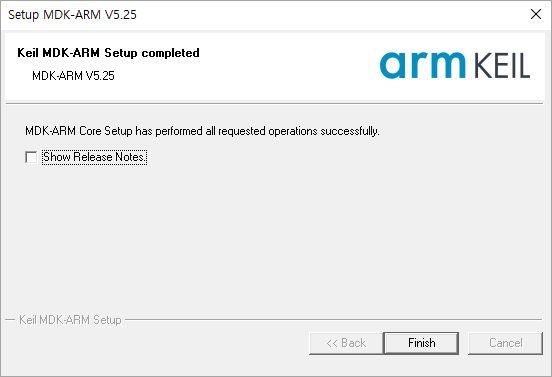The height and width of the screenshot is (377, 552).
Task: Click the MDK-ARM V5.25 subtitle in header
Action: [73, 76]
